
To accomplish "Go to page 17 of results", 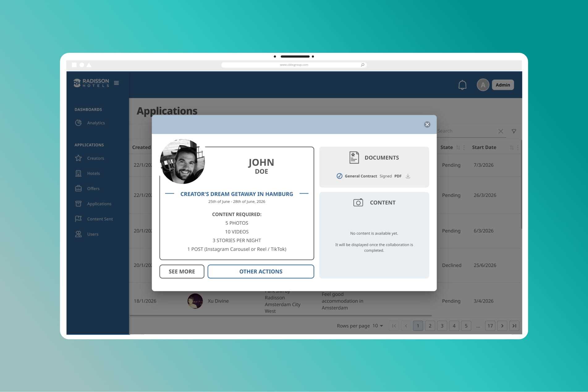I will 490,326.
